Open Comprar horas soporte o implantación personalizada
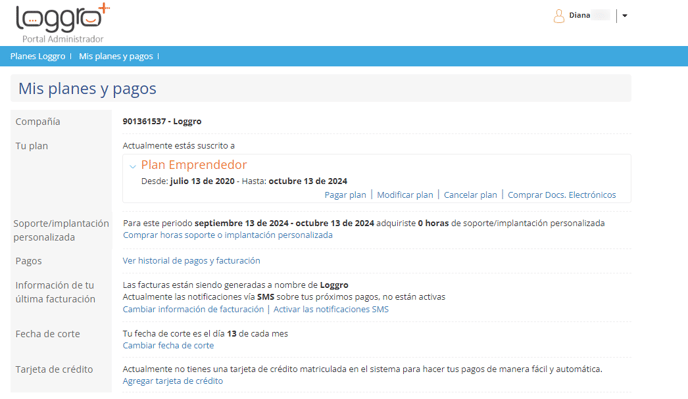Screen dimensions: 688x399 tap(228, 235)
